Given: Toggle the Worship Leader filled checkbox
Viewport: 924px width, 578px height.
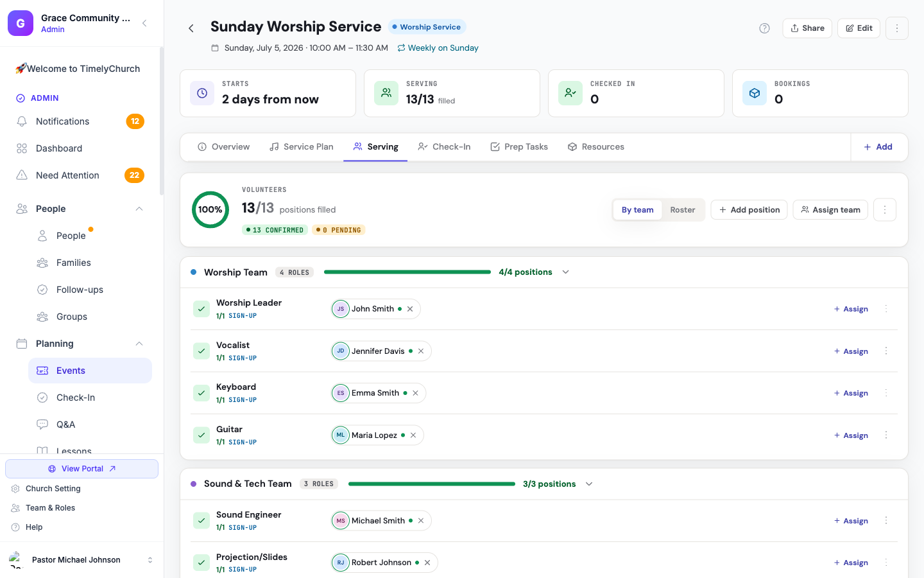Looking at the screenshot, I should (201, 309).
